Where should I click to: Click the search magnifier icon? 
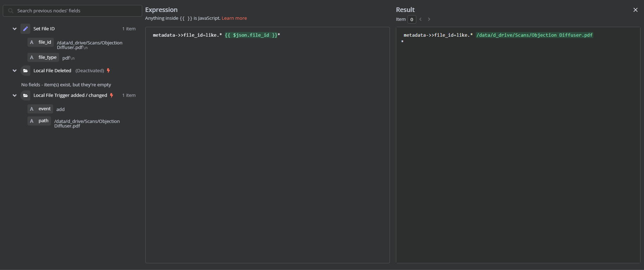[x=11, y=11]
